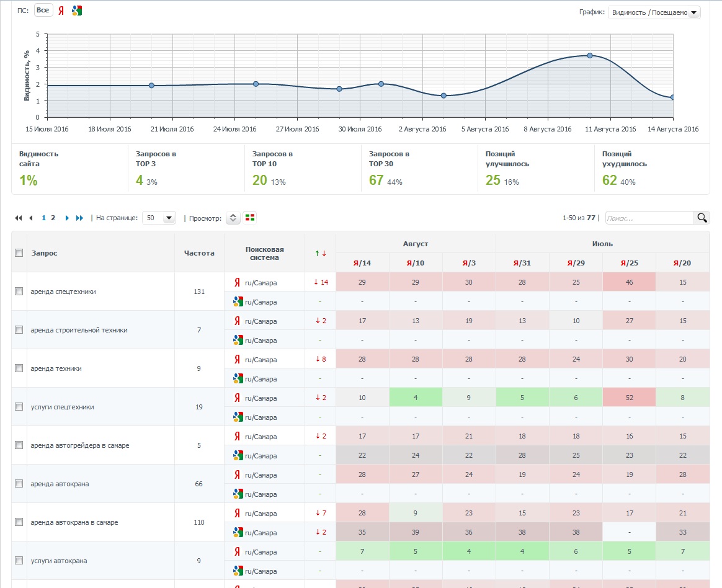The height and width of the screenshot is (588, 722).
Task: Click Yandex icon in аренда строительной техники row
Action: click(237, 321)
